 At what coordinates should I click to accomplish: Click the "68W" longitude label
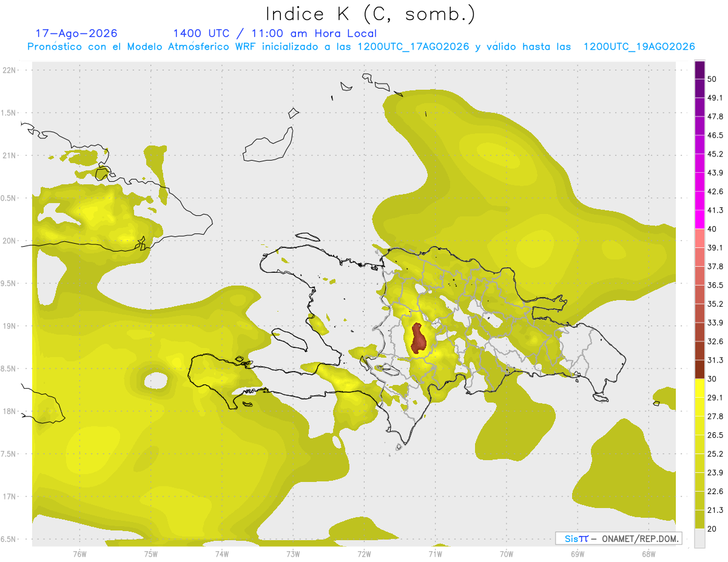click(x=648, y=554)
